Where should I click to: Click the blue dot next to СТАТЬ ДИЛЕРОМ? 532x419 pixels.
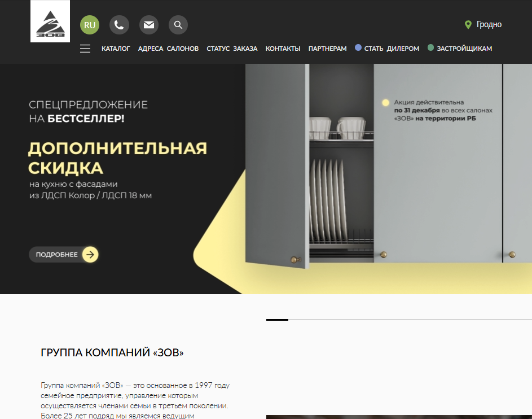[358, 49]
